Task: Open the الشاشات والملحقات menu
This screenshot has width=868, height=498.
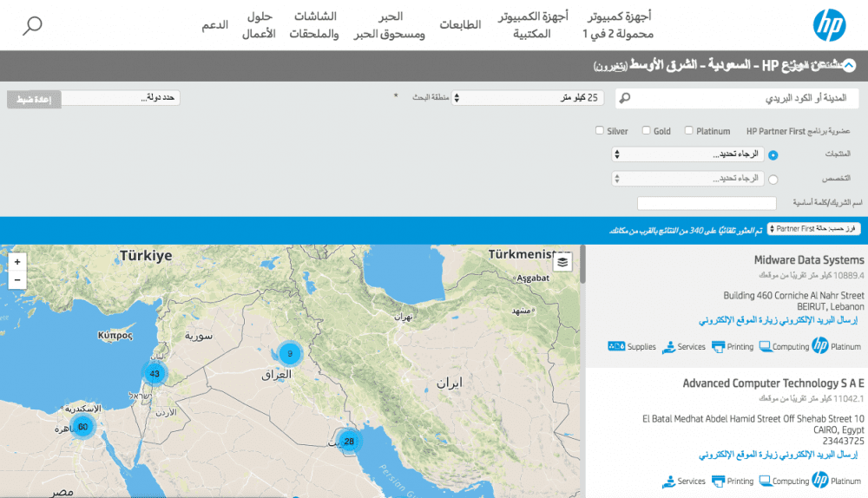Action: tap(314, 25)
